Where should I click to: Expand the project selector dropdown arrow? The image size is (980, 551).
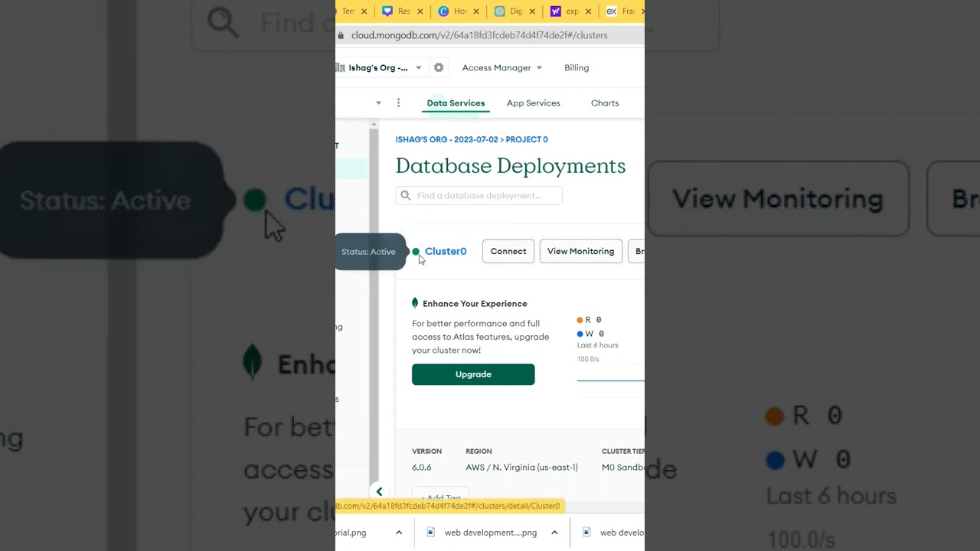click(378, 103)
